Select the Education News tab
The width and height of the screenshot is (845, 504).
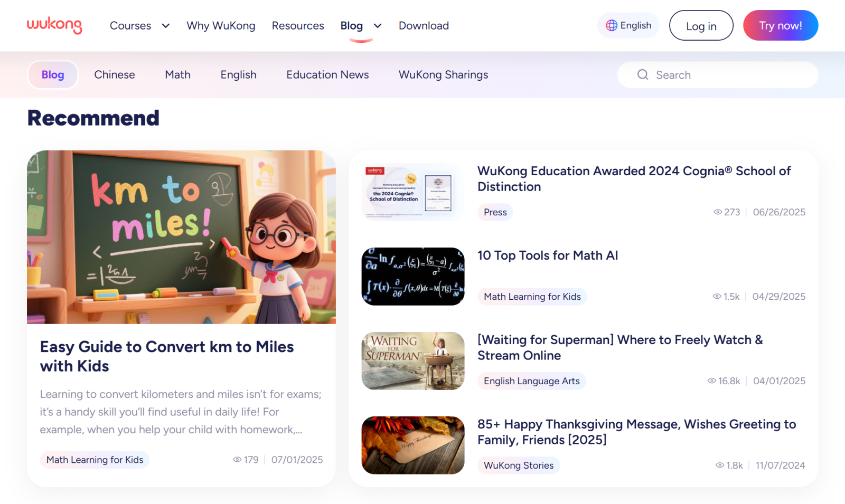[x=327, y=75]
